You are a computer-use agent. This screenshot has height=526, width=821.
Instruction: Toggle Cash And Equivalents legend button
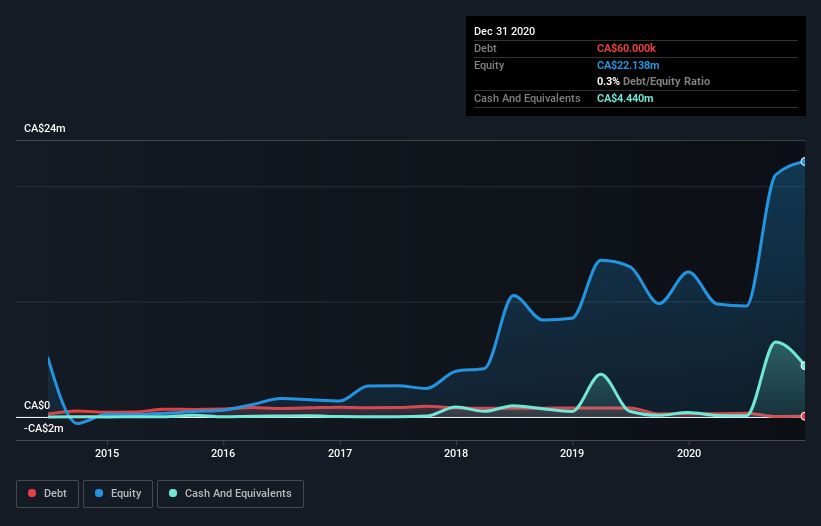click(x=230, y=494)
